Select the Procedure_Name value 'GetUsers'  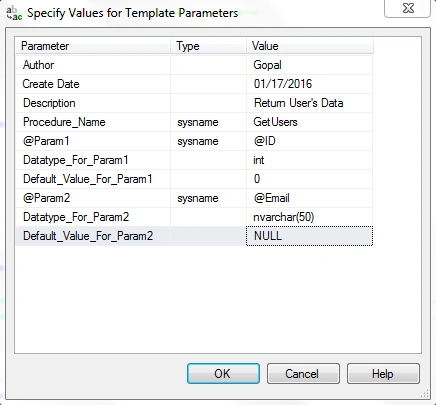[309, 122]
